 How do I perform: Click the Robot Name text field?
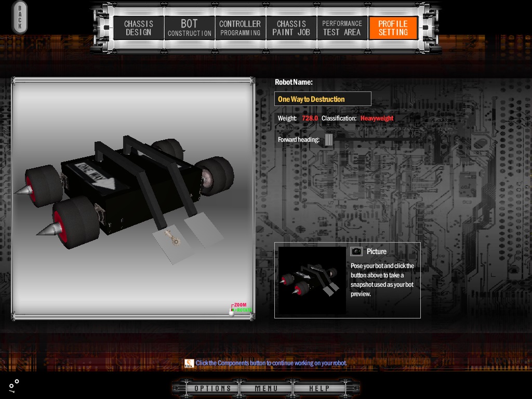[x=323, y=99]
